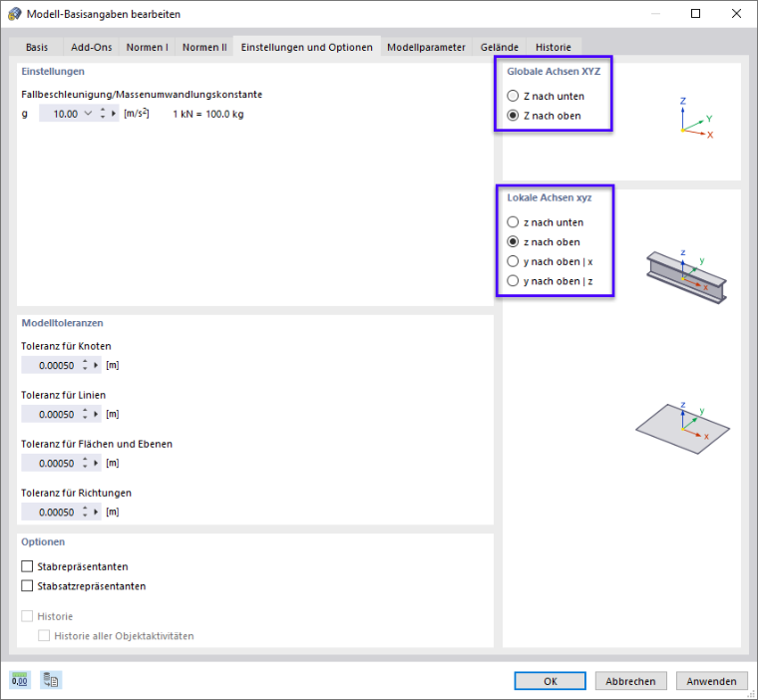Image resolution: width=758 pixels, height=700 pixels.
Task: Open arrow menu for Toleranz für Richtungen
Action: click(x=96, y=512)
